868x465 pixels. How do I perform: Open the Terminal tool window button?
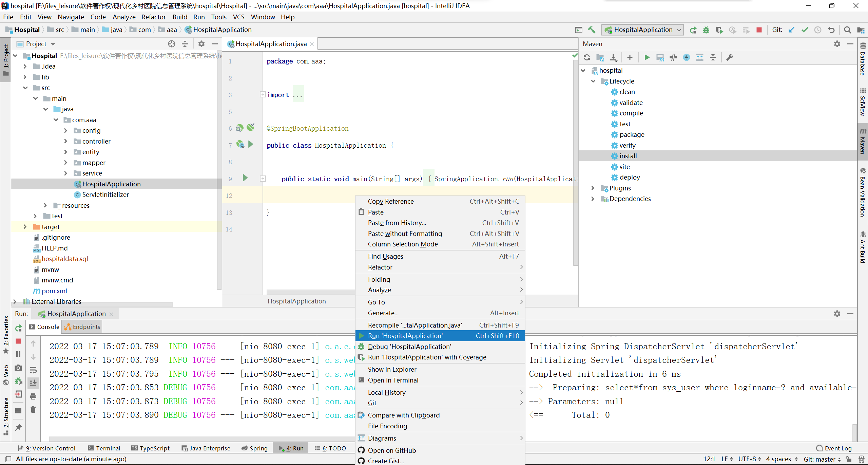[104, 448]
